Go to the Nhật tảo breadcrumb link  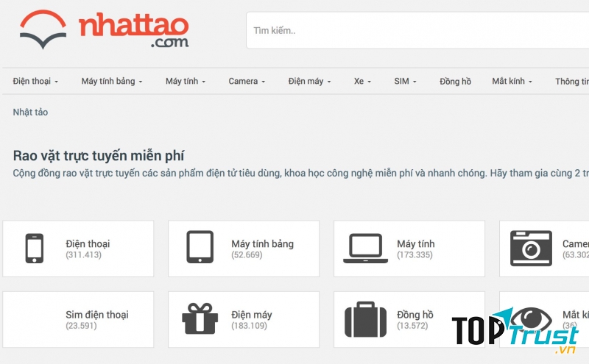(x=30, y=113)
